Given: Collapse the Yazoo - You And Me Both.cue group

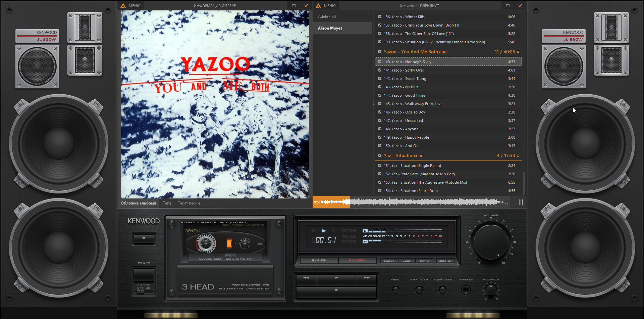Looking at the screenshot, I should [x=518, y=52].
